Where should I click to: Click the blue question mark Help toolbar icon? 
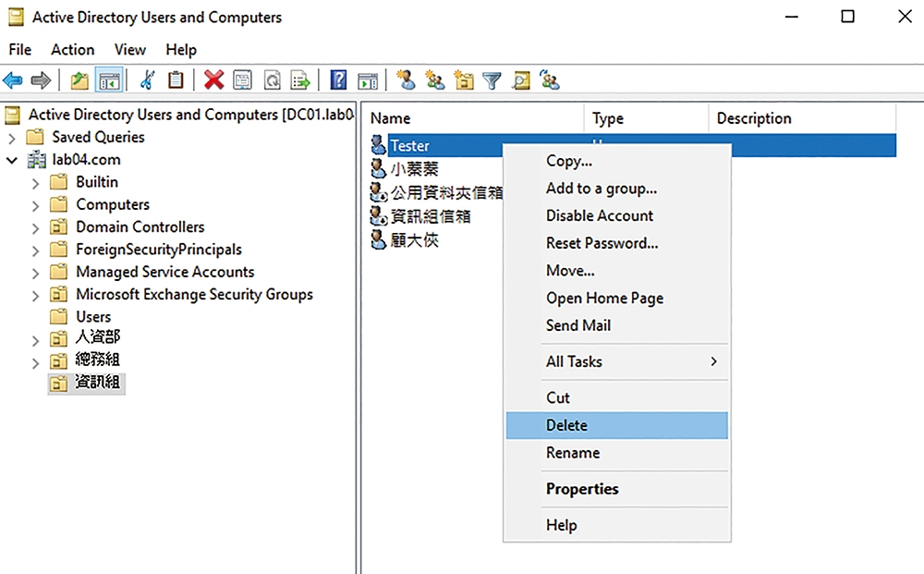click(x=338, y=80)
